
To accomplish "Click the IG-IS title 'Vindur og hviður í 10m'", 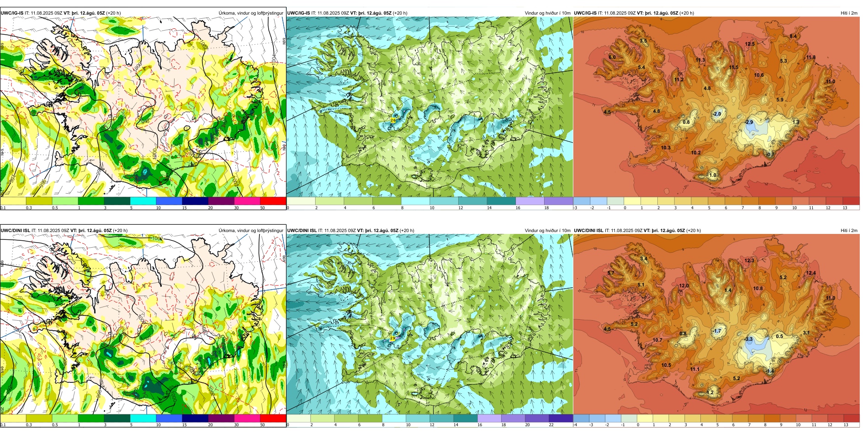I will [548, 13].
